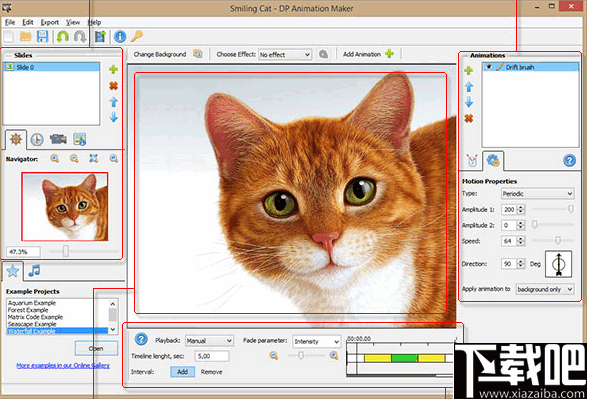Move Drift brush animation up
This screenshot has height=399, width=589.
click(x=468, y=87)
